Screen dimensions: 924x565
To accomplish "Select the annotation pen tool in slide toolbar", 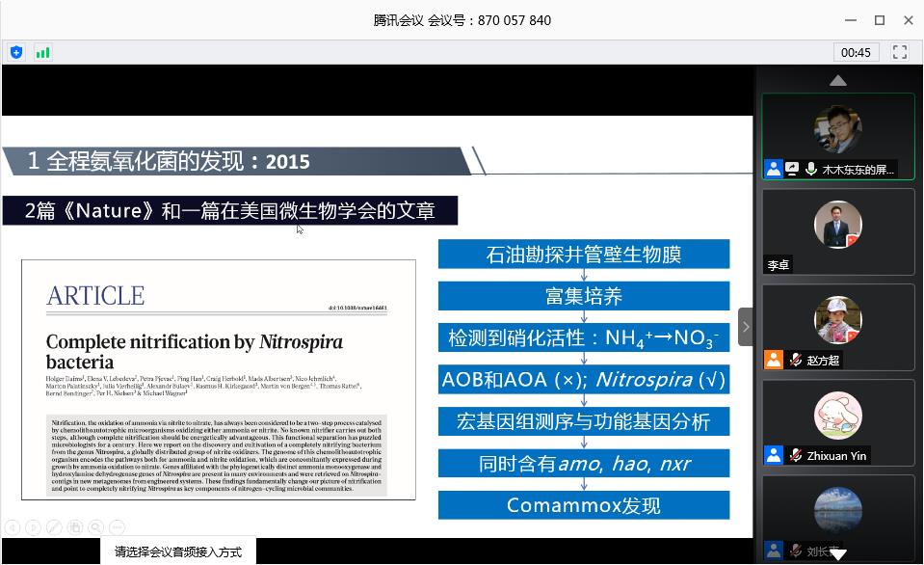I will (54, 526).
